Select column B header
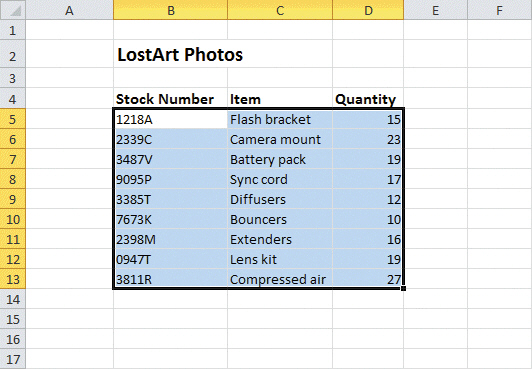The width and height of the screenshot is (532, 369). point(170,9)
